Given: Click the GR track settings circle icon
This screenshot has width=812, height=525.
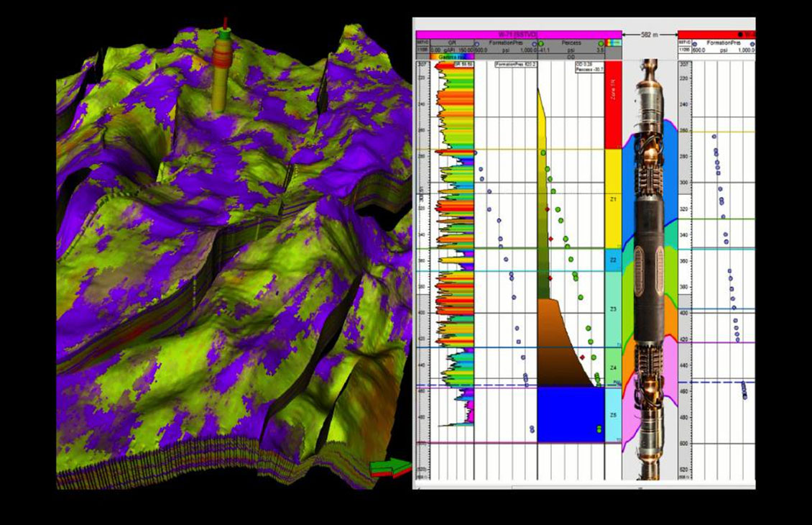Looking at the screenshot, I should (x=476, y=44).
